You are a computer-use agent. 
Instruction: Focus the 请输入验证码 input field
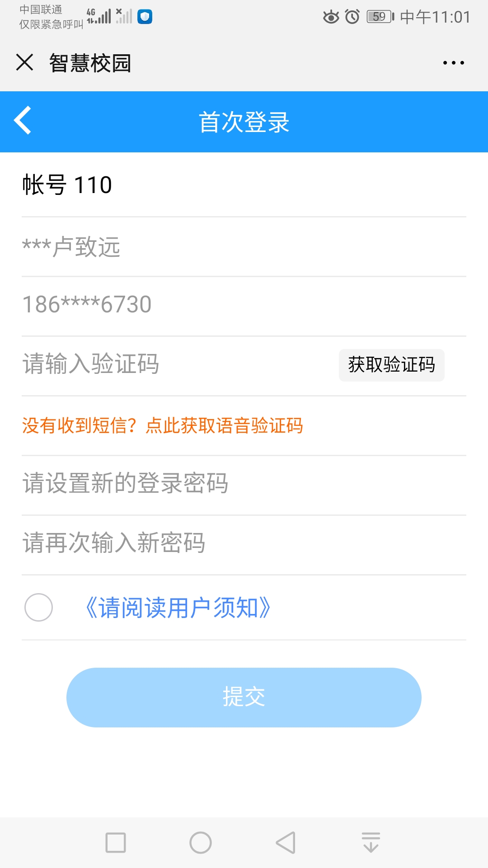(x=176, y=364)
